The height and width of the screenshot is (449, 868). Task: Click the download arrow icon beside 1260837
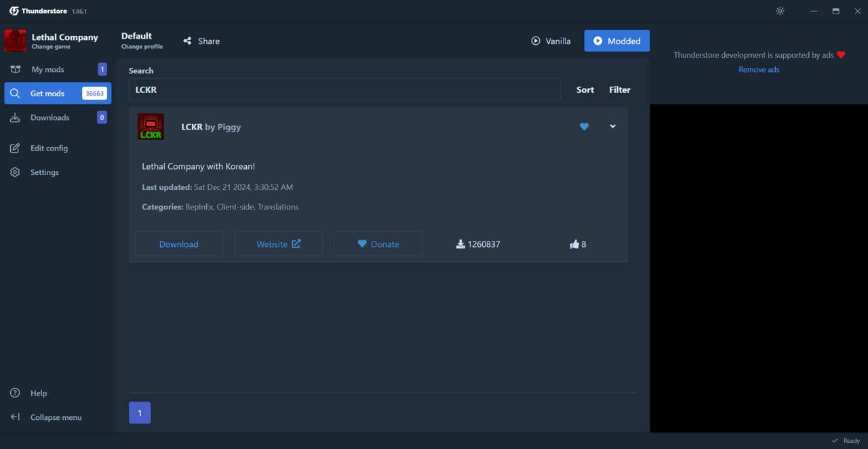click(x=460, y=244)
